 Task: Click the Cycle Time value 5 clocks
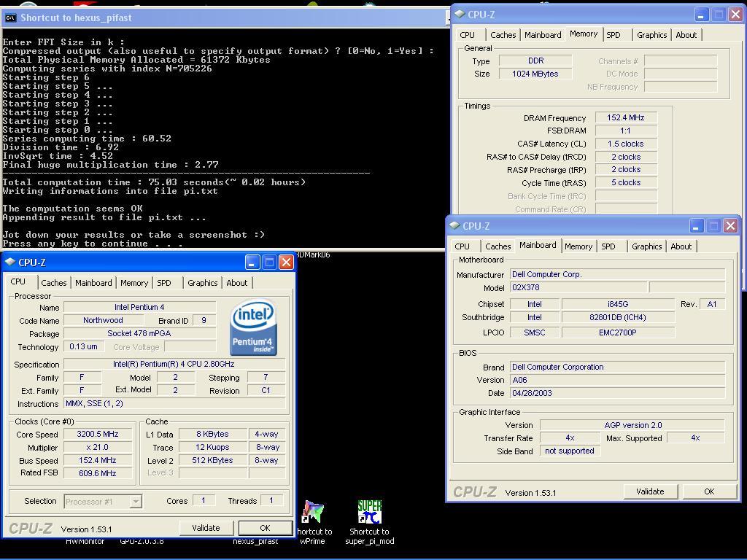tap(625, 182)
